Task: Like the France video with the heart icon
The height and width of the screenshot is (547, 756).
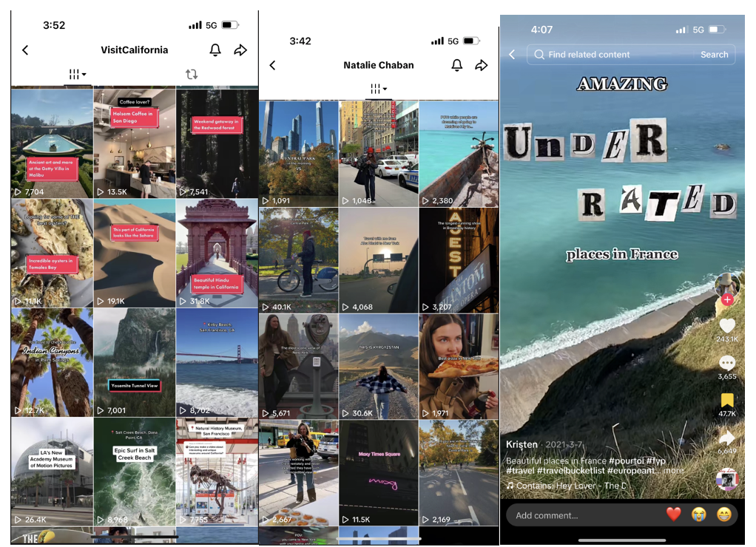Action: [x=727, y=326]
